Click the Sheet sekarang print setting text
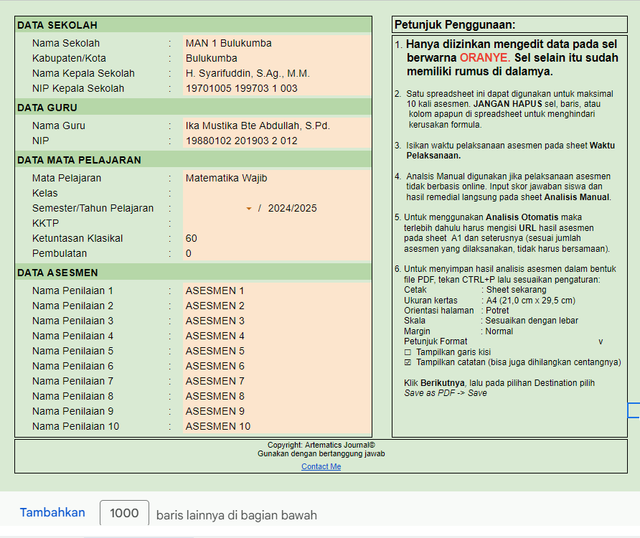This screenshot has width=640, height=538. pyautogui.click(x=516, y=290)
